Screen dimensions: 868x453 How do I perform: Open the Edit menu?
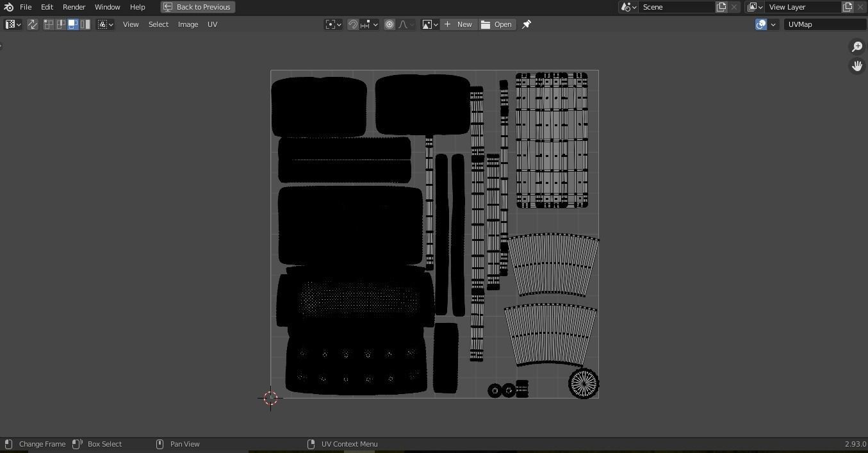coord(47,7)
